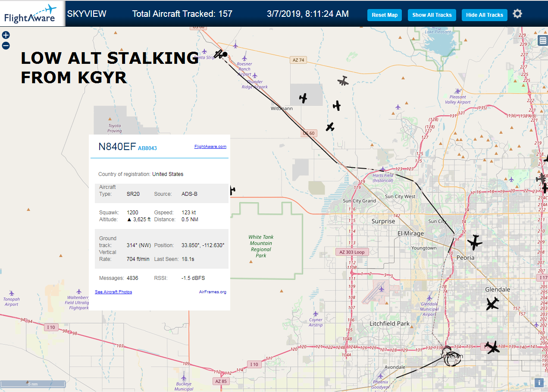
Task: Open the AirFrames.org link
Action: (213, 292)
